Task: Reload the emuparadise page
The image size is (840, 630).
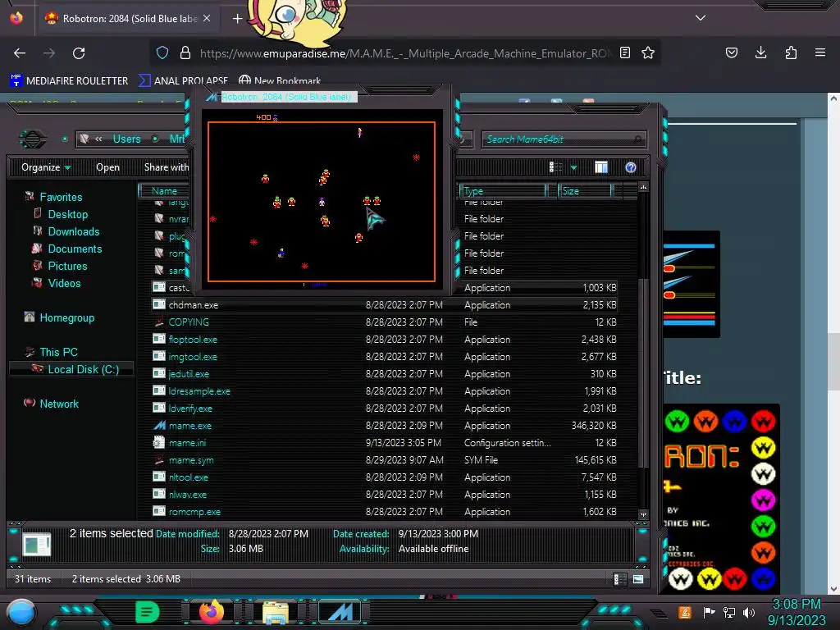Action: [x=79, y=53]
